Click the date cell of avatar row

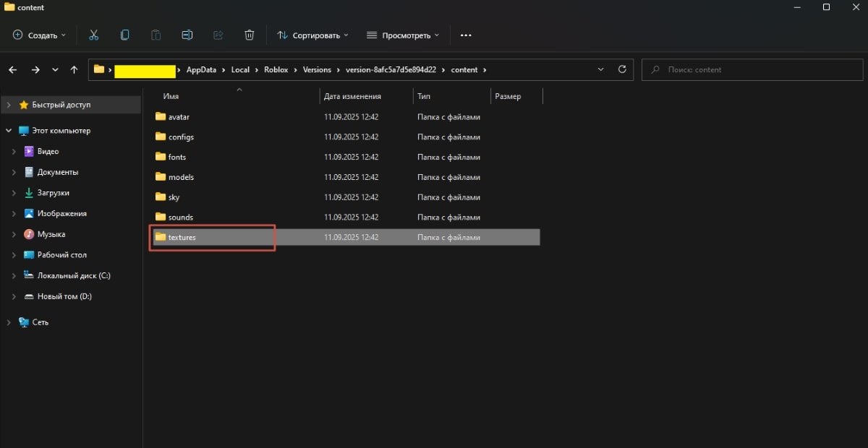[352, 116]
